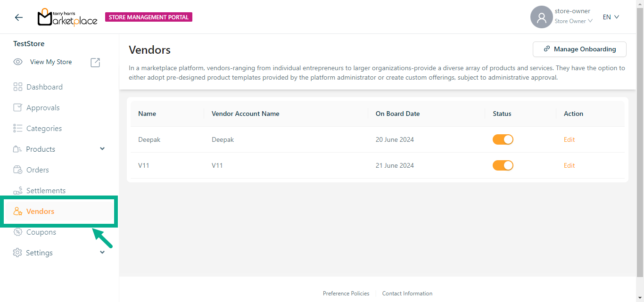
Task: Go to Approvals in sidebar
Action: coord(43,107)
